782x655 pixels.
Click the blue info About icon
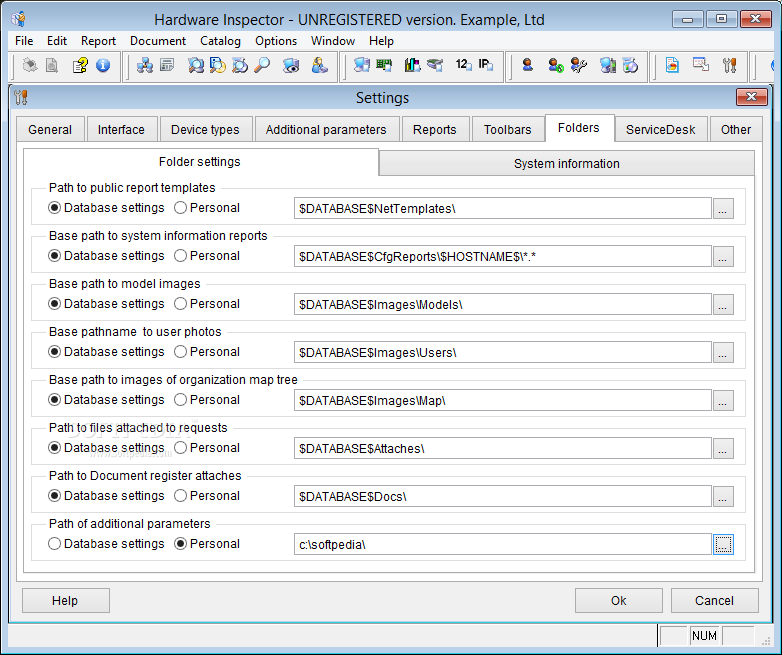pos(103,65)
